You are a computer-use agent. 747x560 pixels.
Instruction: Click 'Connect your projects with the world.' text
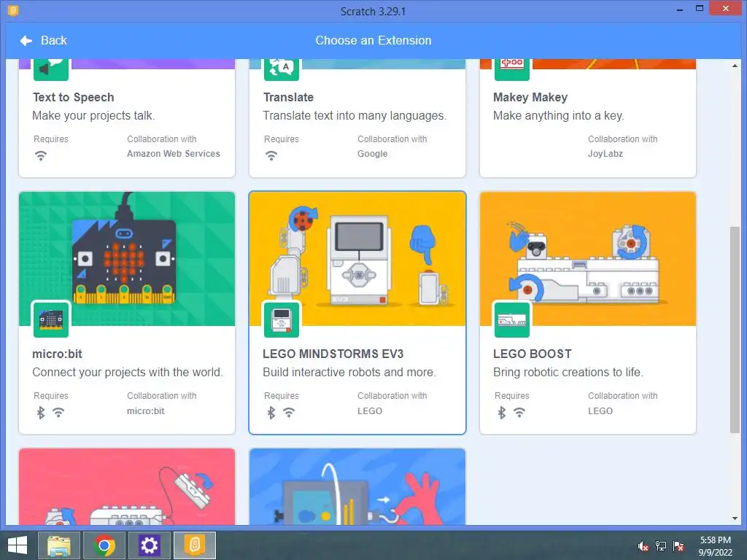click(128, 373)
